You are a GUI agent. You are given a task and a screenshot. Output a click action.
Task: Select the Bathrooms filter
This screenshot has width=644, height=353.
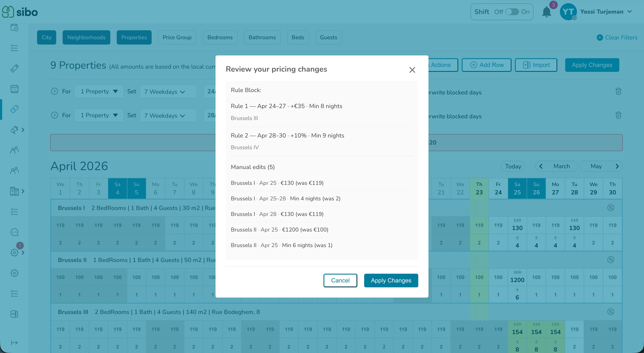click(x=262, y=37)
